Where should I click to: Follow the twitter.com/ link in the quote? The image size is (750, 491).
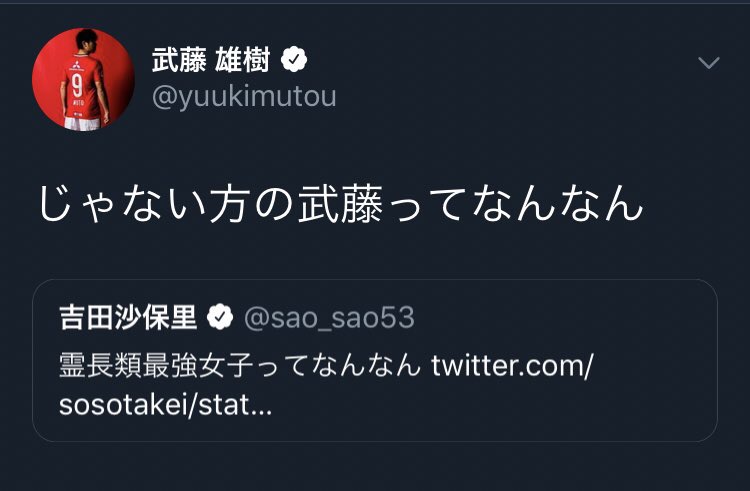[512, 365]
